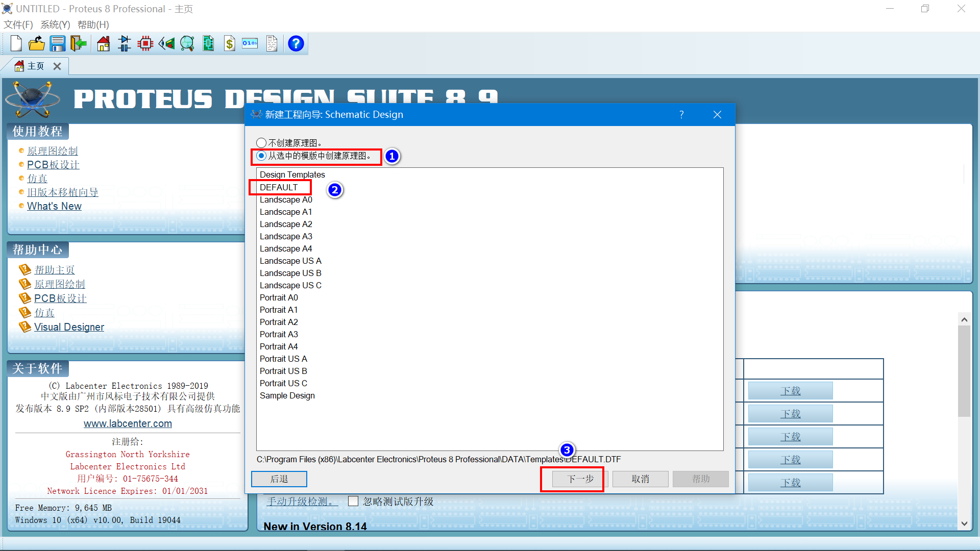Select Landscape A4 template
Viewport: 980px width, 551px height.
pos(286,248)
